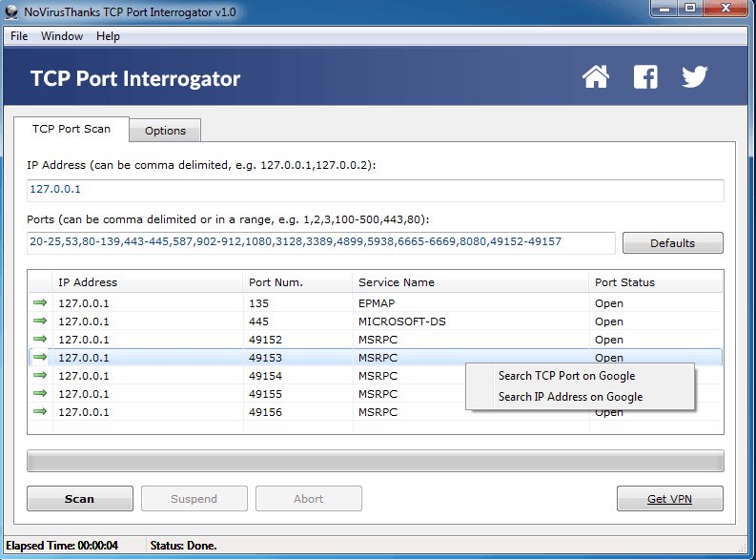The image size is (756, 560).
Task: Select port number 135 cell
Action: coord(258,303)
